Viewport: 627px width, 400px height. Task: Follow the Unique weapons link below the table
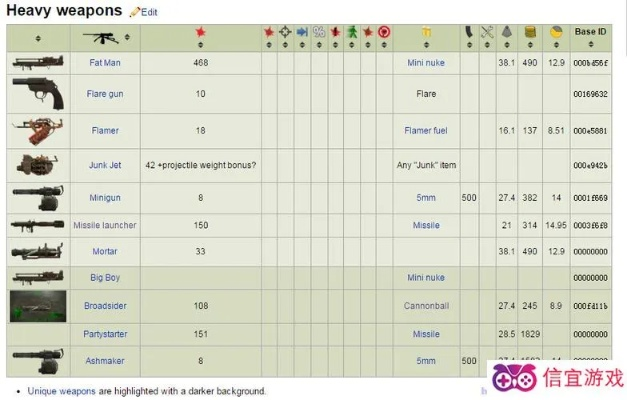[x=61, y=391]
